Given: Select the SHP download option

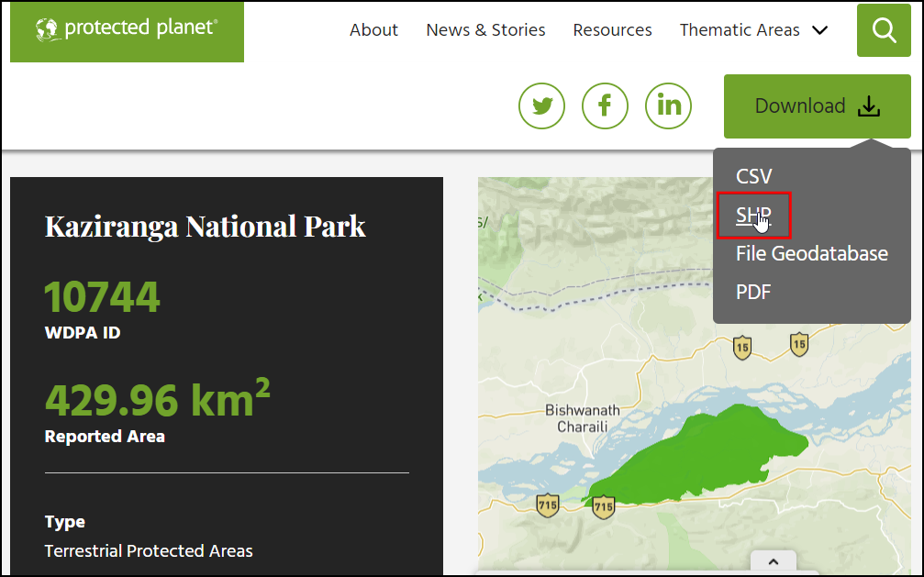Looking at the screenshot, I should click(x=753, y=216).
